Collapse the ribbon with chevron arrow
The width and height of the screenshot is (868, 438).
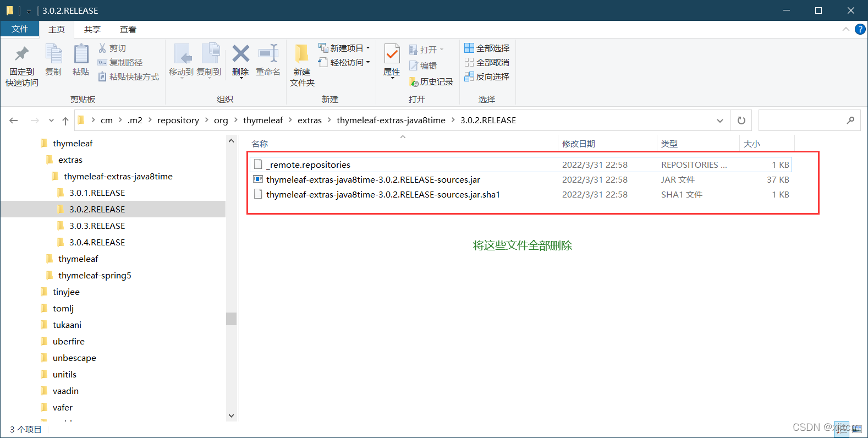[x=846, y=29]
